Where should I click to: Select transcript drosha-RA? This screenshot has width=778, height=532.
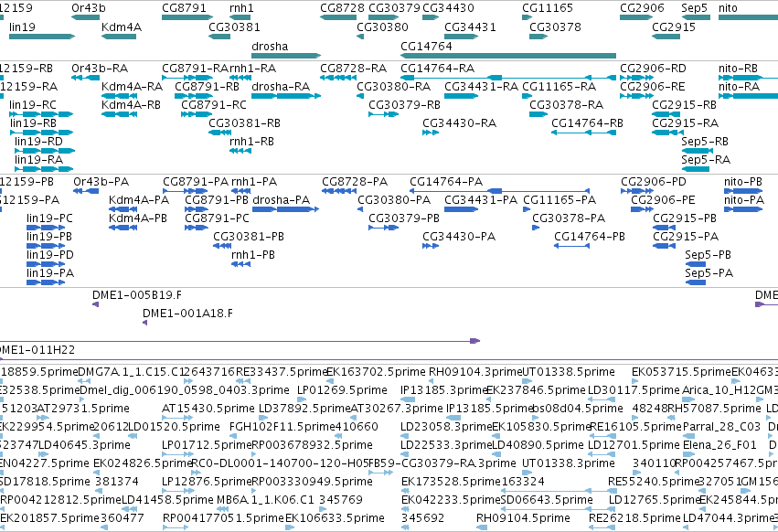point(286,96)
